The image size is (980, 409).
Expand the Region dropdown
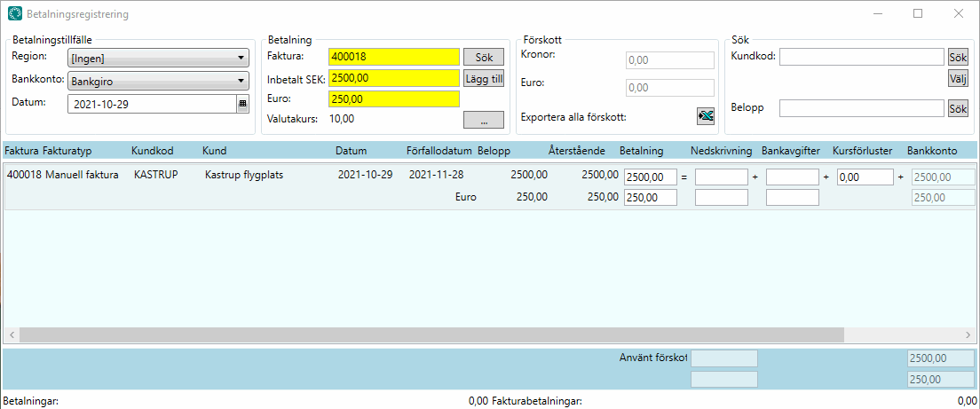[158, 59]
